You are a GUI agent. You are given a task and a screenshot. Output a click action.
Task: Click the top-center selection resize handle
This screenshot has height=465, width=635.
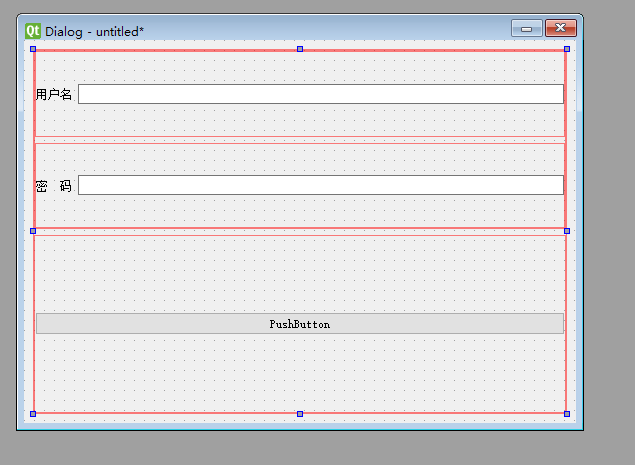pos(300,49)
